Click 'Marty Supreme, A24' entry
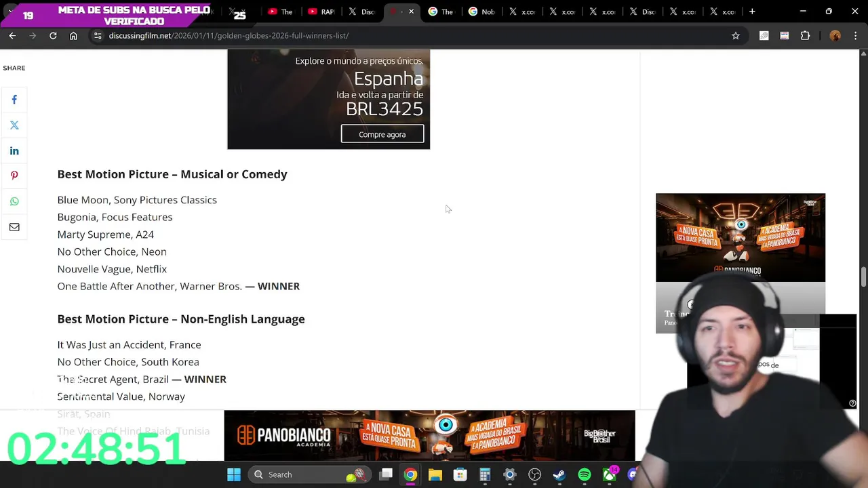Image resolution: width=868 pixels, height=488 pixels. 106,235
